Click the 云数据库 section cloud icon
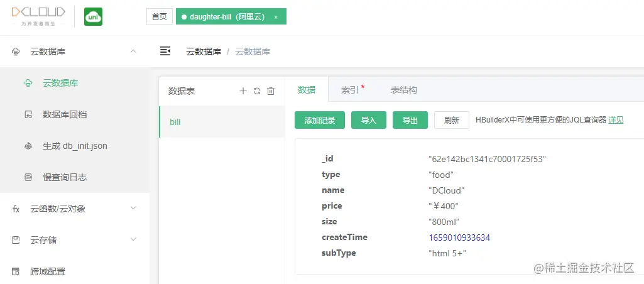This screenshot has height=284, width=644. click(16, 52)
